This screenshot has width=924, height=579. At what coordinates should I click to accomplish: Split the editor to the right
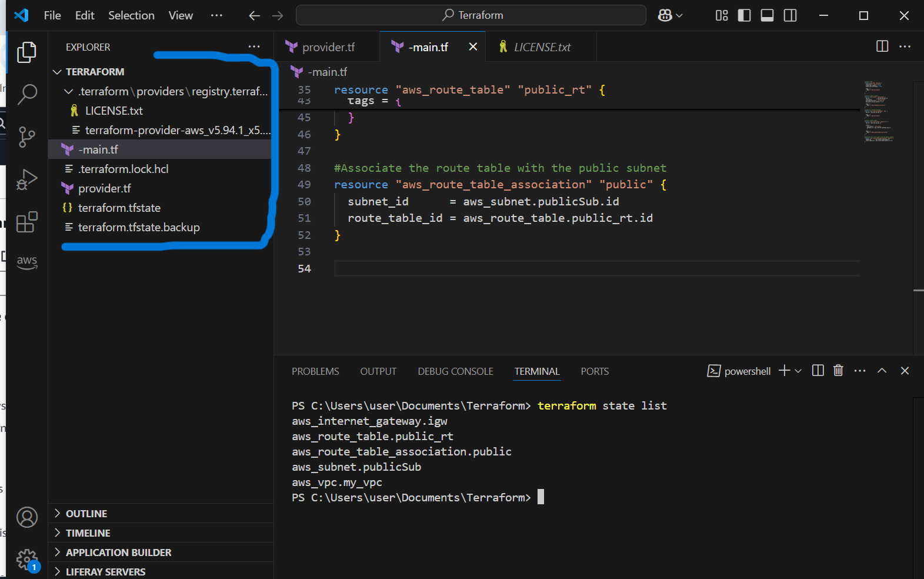coord(882,46)
